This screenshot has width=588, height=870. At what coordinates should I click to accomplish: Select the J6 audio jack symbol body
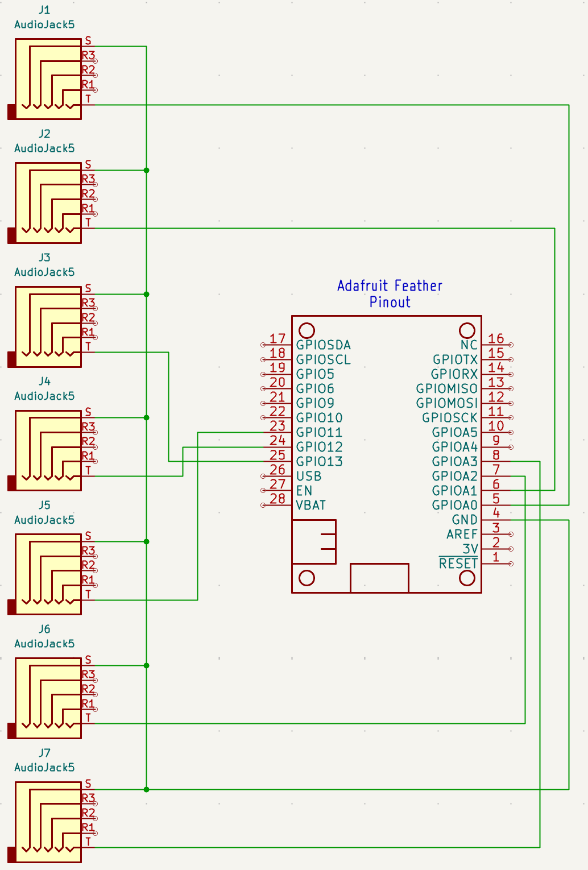coord(48,698)
